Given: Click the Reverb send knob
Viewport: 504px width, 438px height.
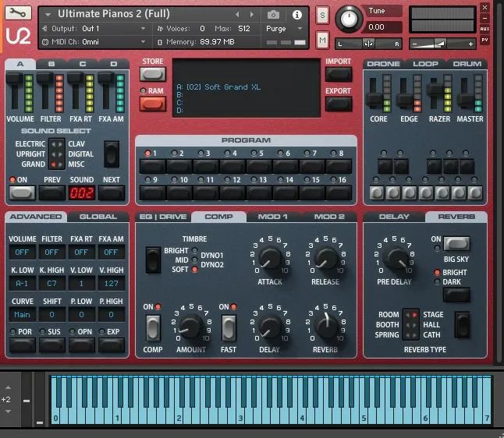Looking at the screenshot, I should coord(326,326).
